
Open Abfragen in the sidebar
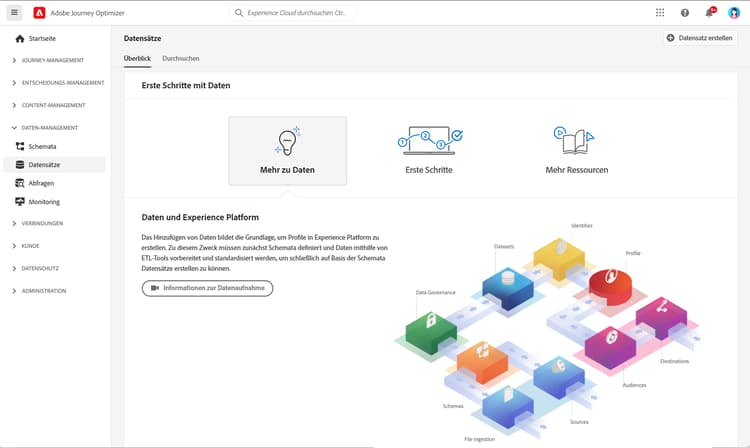(41, 183)
